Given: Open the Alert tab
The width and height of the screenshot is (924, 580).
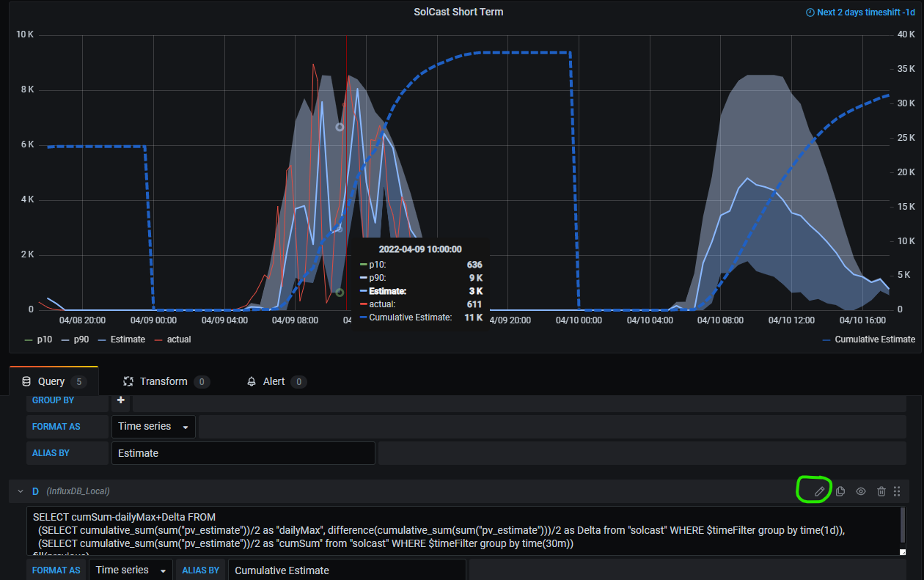Looking at the screenshot, I should pyautogui.click(x=274, y=381).
